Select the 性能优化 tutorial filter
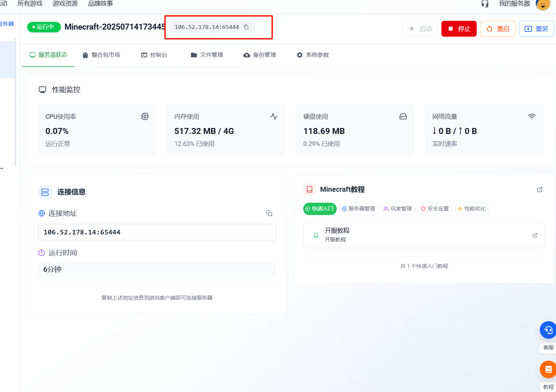This screenshot has height=392, width=556. tap(472, 209)
